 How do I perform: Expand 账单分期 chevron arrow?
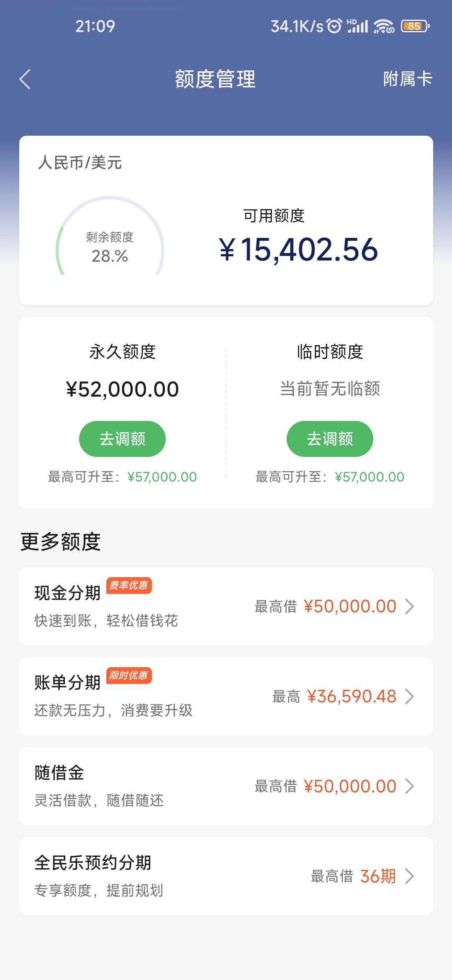pos(410,696)
